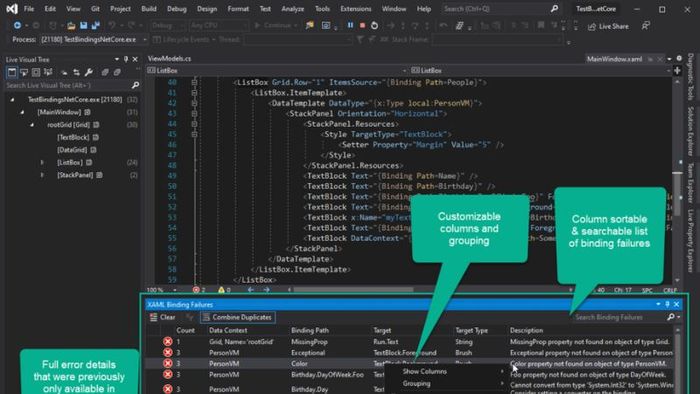Click the error icon on the MissingProp row
The width and height of the screenshot is (700, 394).
tap(167, 342)
